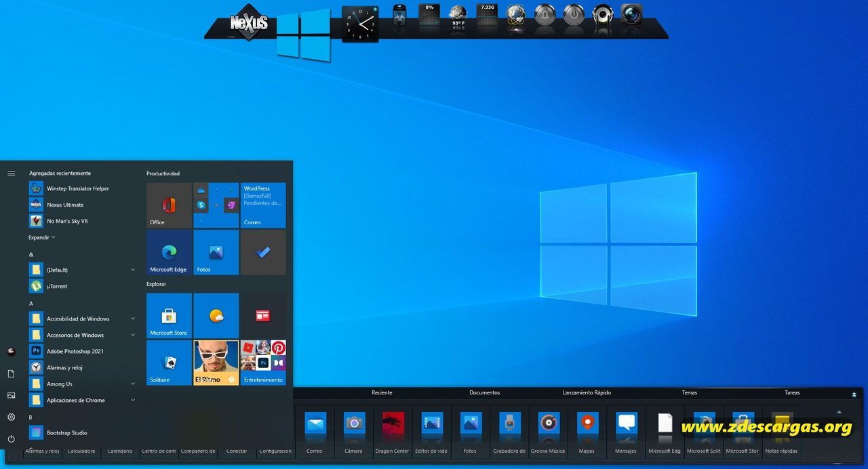The image size is (868, 469).
Task: Expand the recently added list with Expandir
Action: (42, 237)
